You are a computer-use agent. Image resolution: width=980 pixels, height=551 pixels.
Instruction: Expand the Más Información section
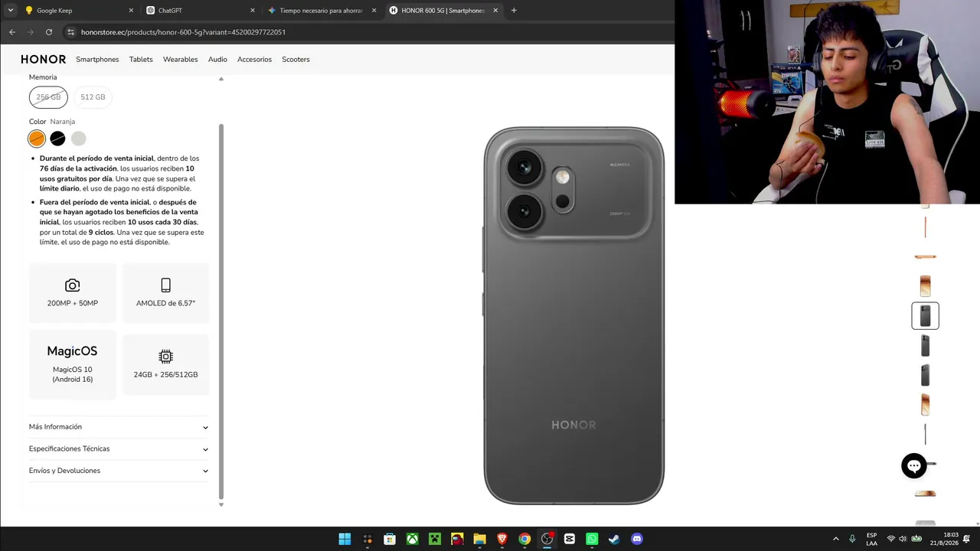(x=119, y=427)
